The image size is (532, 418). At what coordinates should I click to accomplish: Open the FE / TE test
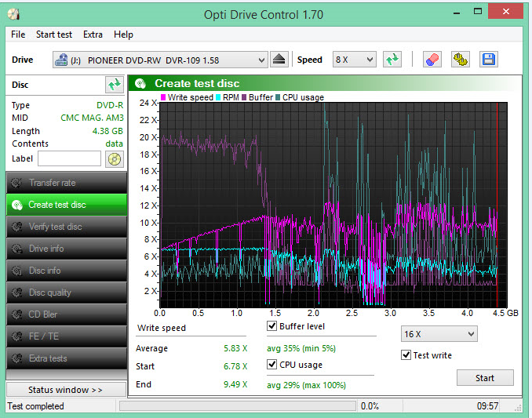[x=67, y=336]
